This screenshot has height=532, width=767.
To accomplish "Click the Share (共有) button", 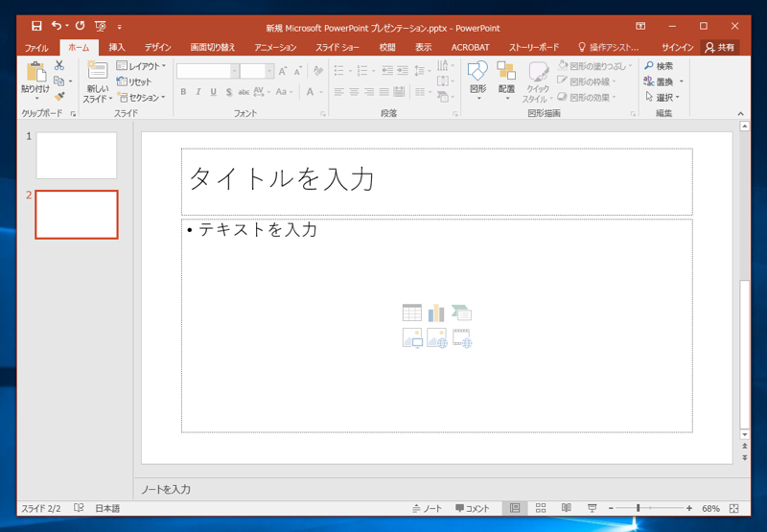I will [720, 47].
